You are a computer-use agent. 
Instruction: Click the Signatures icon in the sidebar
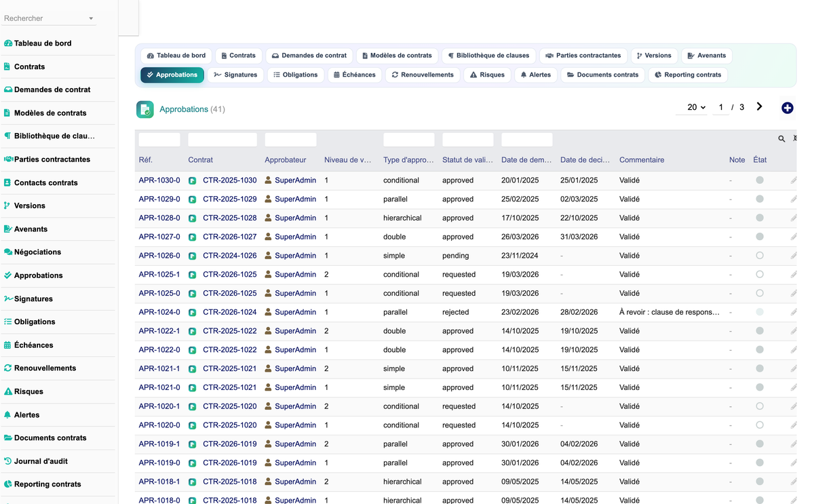click(8, 298)
